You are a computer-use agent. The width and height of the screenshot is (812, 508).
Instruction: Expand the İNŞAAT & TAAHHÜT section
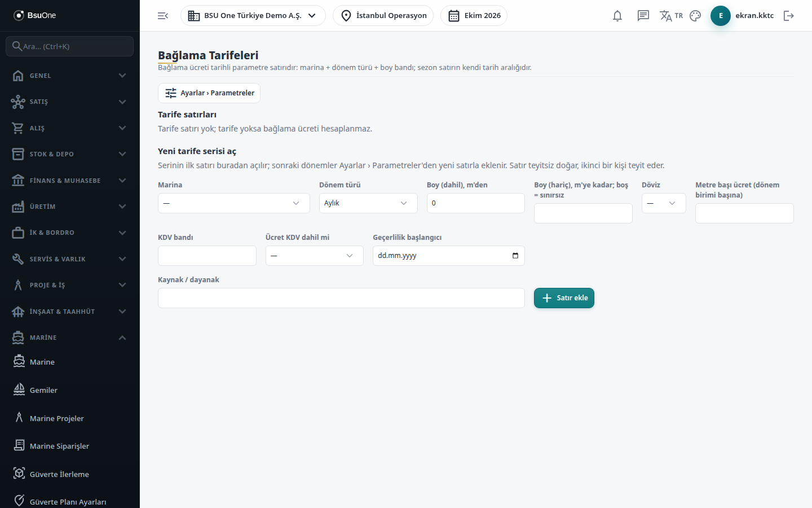70,312
